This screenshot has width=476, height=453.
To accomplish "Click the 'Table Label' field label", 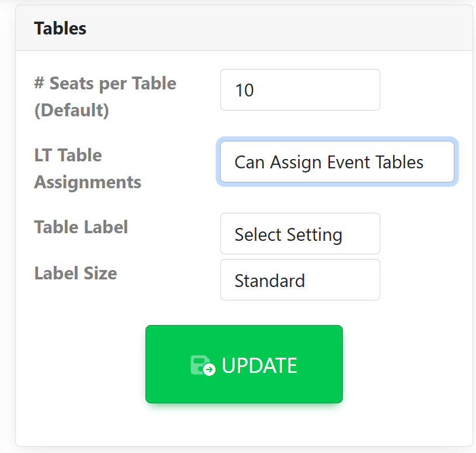I will point(81,227).
